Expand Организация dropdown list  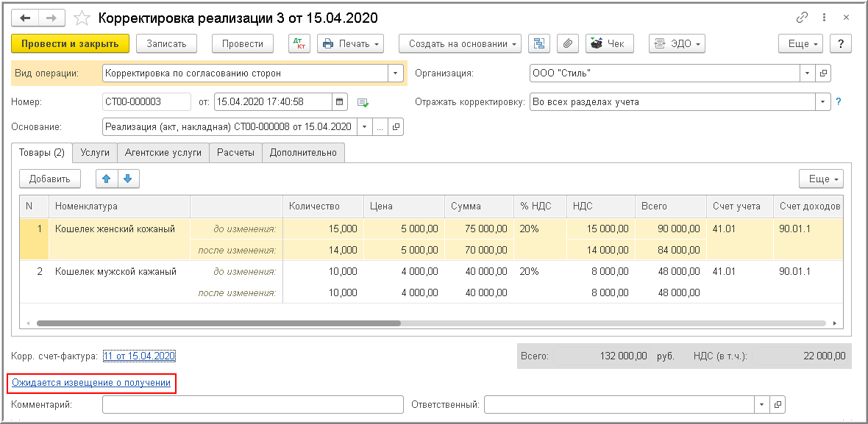[808, 73]
